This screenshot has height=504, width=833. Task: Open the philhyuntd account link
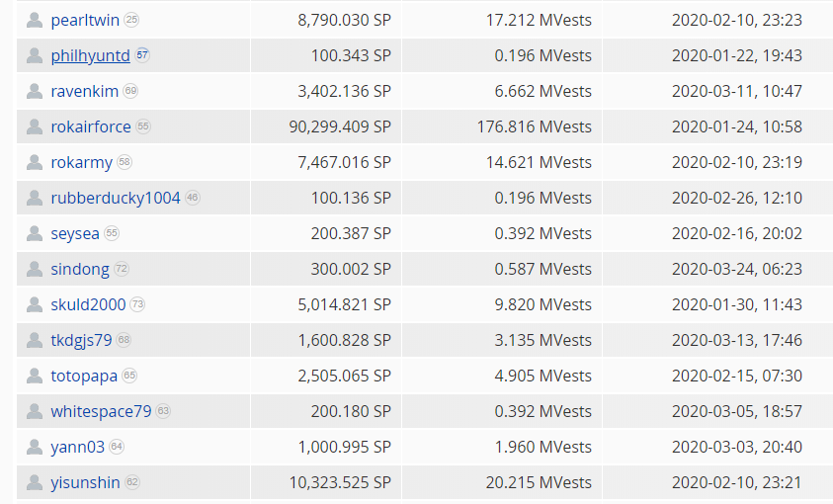click(90, 55)
